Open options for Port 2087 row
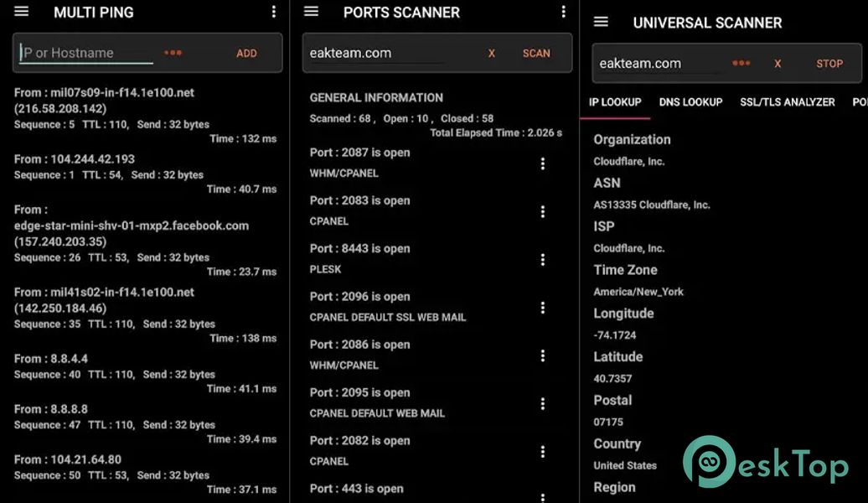 pos(543,163)
